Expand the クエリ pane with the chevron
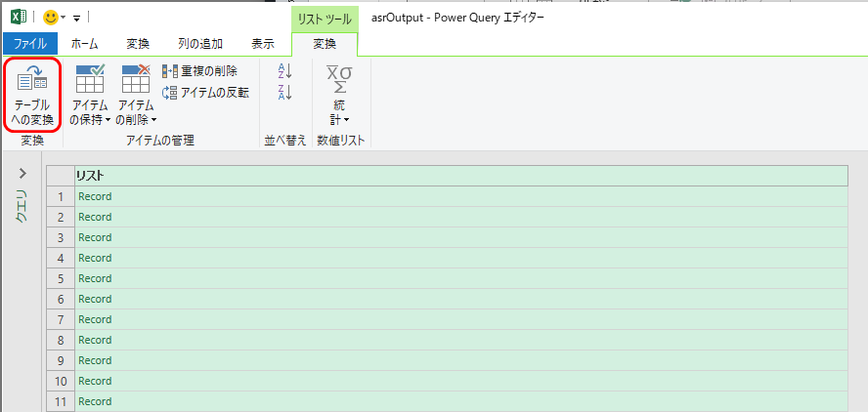The width and height of the screenshot is (868, 412). (22, 173)
